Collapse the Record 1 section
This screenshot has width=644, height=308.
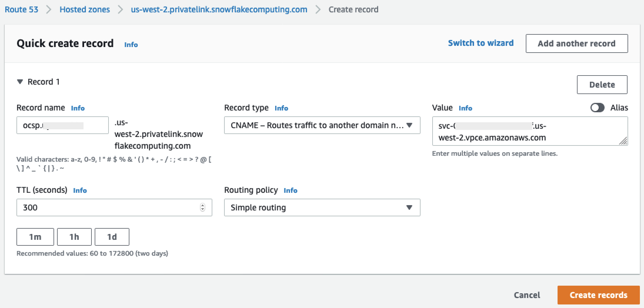click(x=20, y=82)
